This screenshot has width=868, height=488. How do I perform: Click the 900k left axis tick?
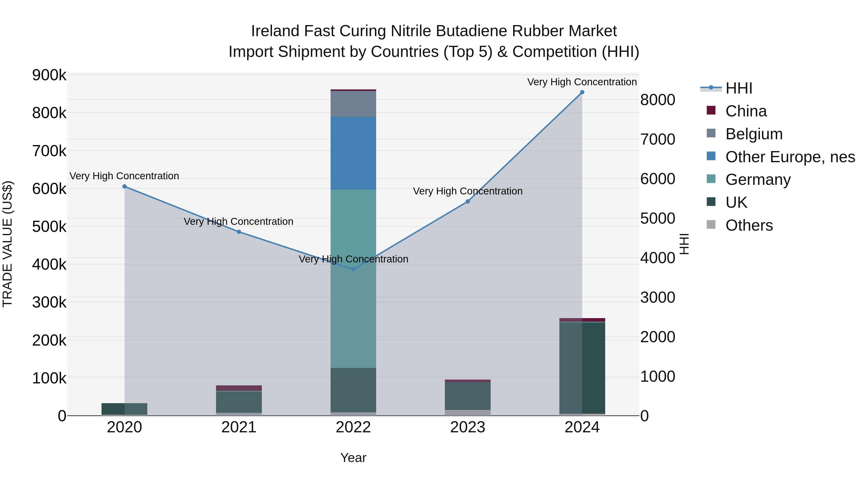pyautogui.click(x=49, y=75)
